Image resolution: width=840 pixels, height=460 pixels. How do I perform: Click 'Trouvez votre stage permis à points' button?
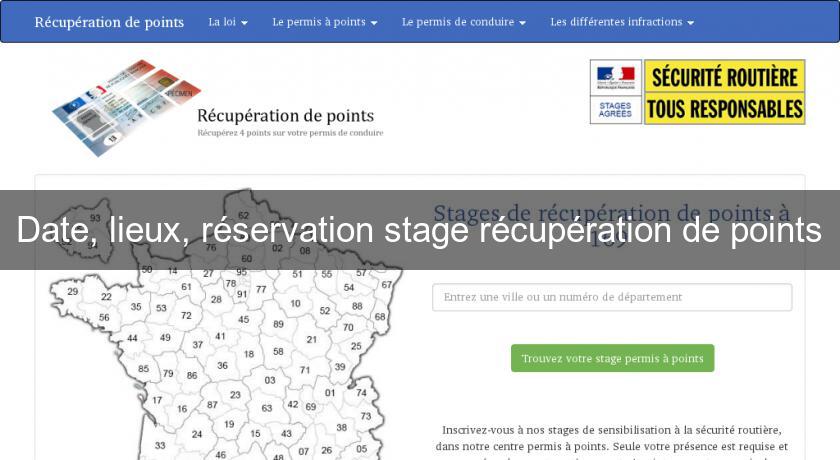point(612,358)
